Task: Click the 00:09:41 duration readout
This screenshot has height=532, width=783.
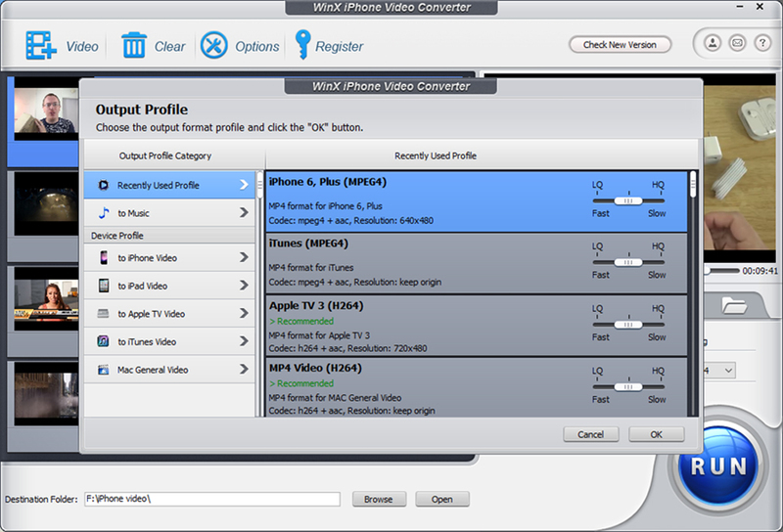Action: pyautogui.click(x=760, y=271)
